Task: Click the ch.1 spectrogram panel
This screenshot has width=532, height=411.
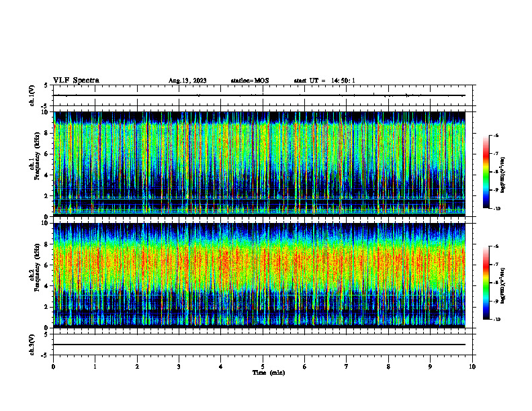Action: coord(259,164)
